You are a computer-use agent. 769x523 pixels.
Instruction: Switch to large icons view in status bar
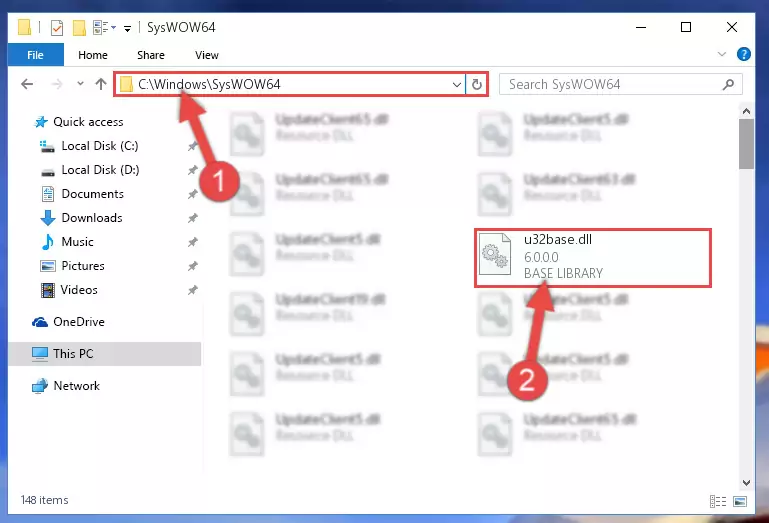click(x=740, y=501)
